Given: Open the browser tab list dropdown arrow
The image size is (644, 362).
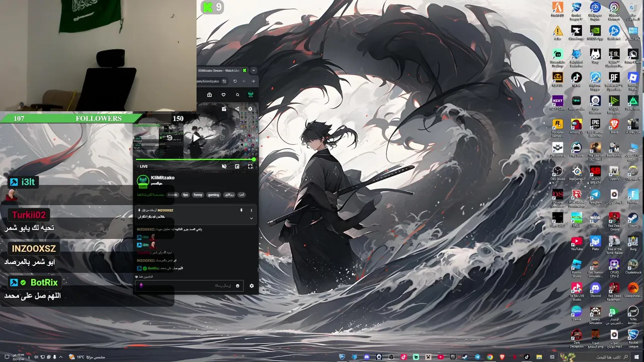Looking at the screenshot, I should pos(254,70).
